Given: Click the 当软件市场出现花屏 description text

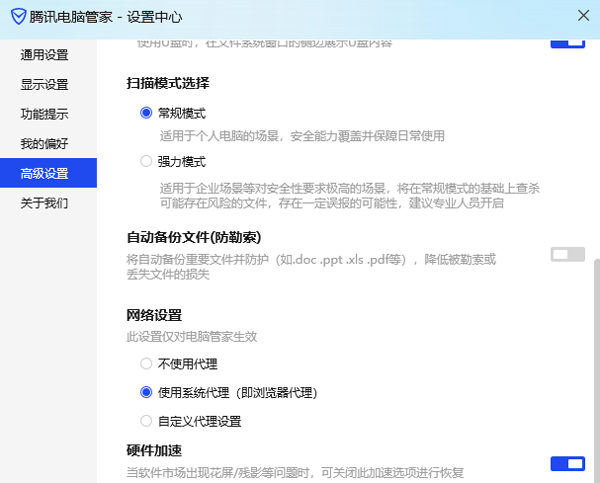Looking at the screenshot, I should click(295, 473).
